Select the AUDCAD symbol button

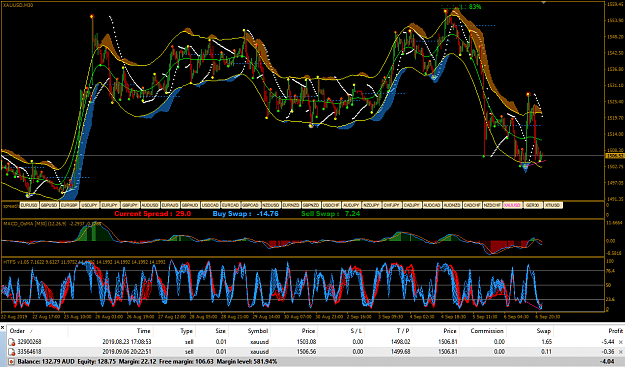coord(432,205)
